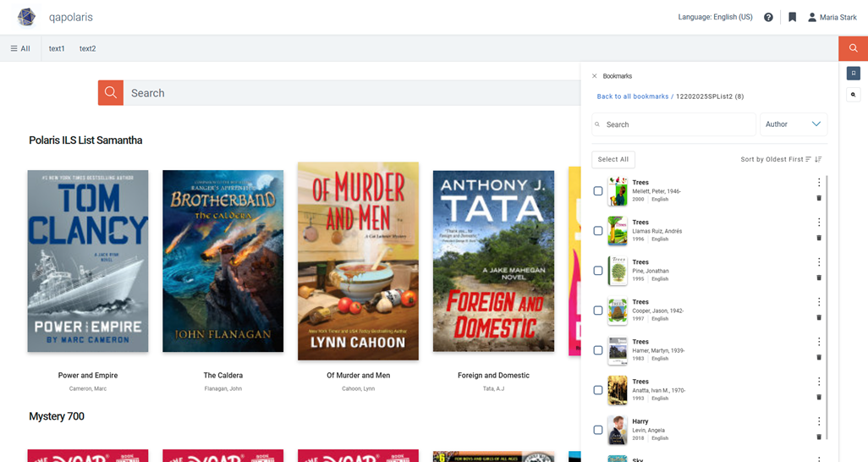
Task: Click the Foreign and Domestic title link
Action: (493, 376)
